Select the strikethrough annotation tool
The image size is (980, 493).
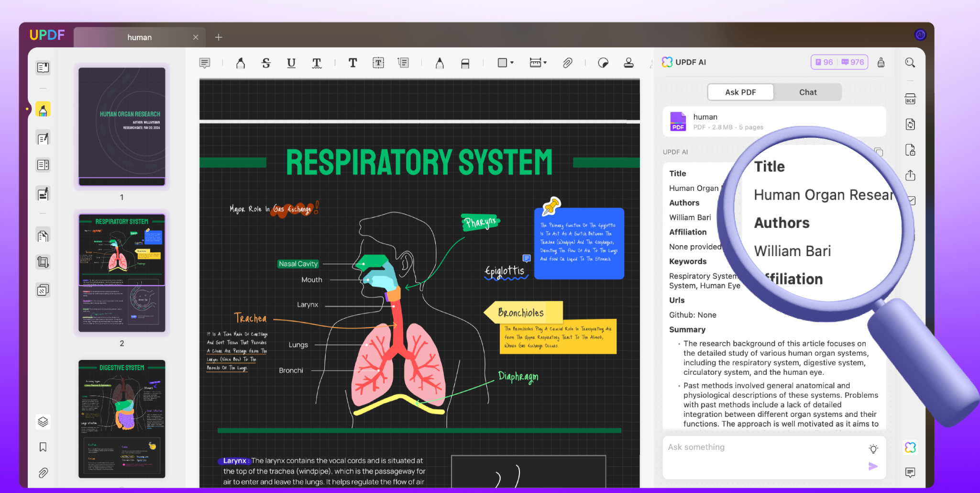(x=266, y=63)
